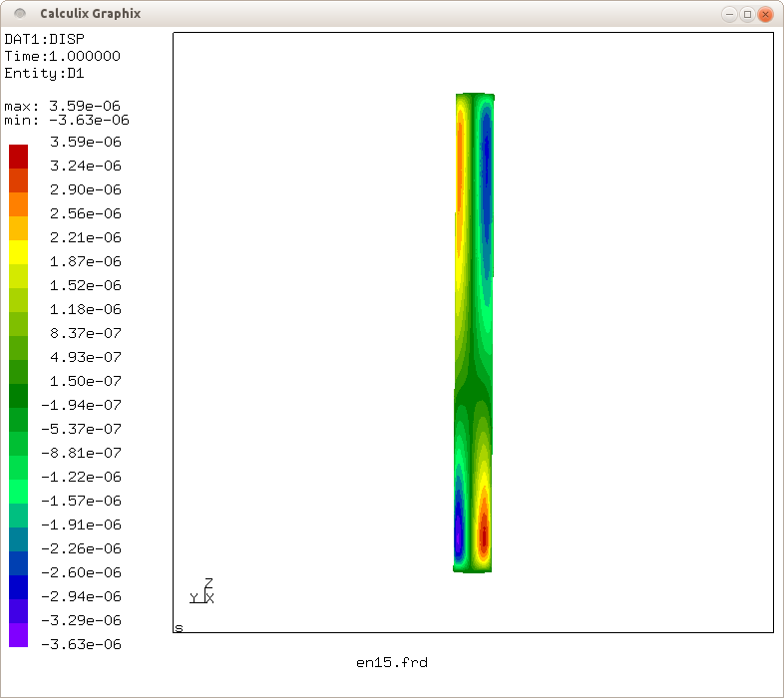Click the legend value -1.22e-06
Image resolution: width=784 pixels, height=698 pixels.
[82, 477]
